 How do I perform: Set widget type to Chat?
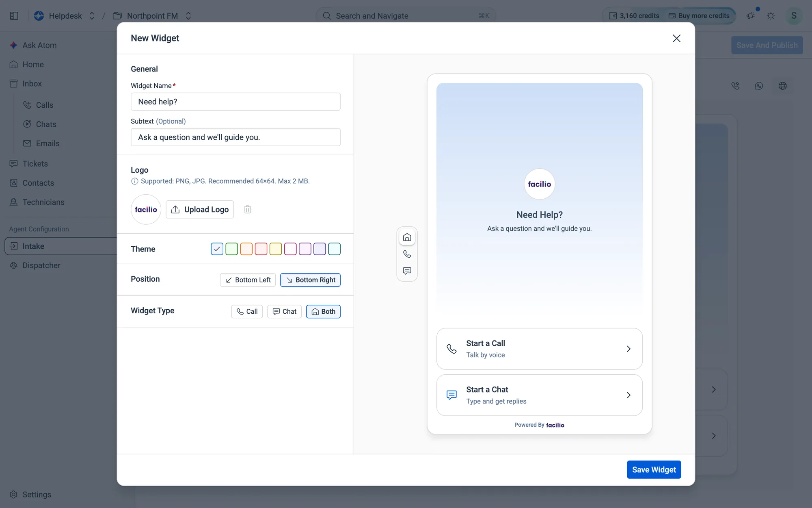pos(284,312)
